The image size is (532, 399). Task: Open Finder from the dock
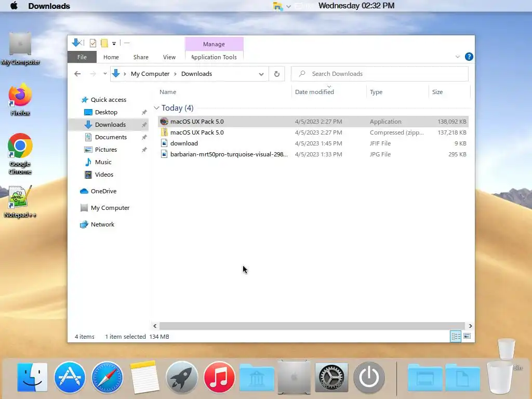[32, 377]
